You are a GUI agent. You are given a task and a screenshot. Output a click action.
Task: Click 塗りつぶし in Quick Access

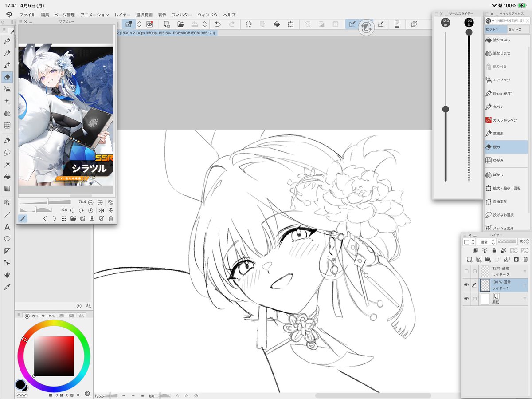coord(507,40)
